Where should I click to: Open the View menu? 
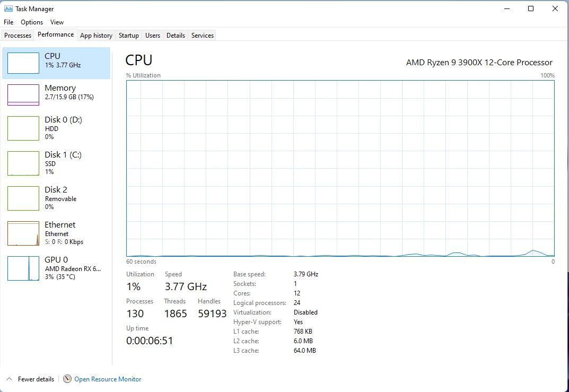pos(57,22)
